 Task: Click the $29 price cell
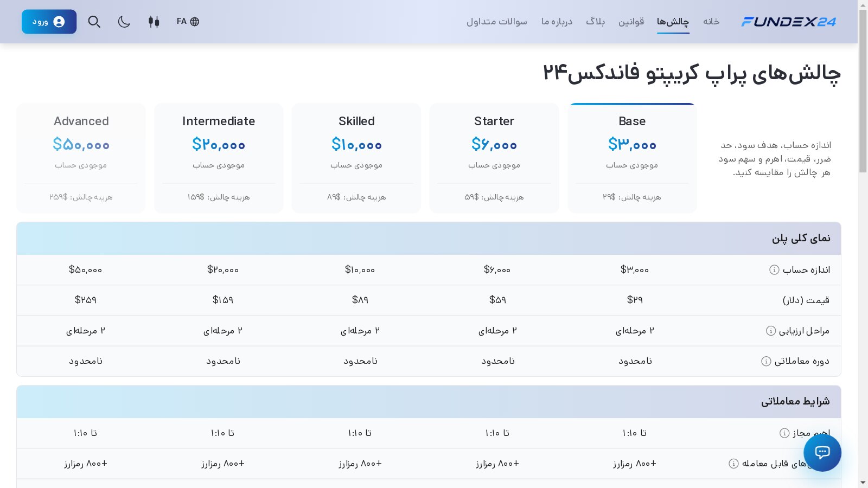coord(635,300)
